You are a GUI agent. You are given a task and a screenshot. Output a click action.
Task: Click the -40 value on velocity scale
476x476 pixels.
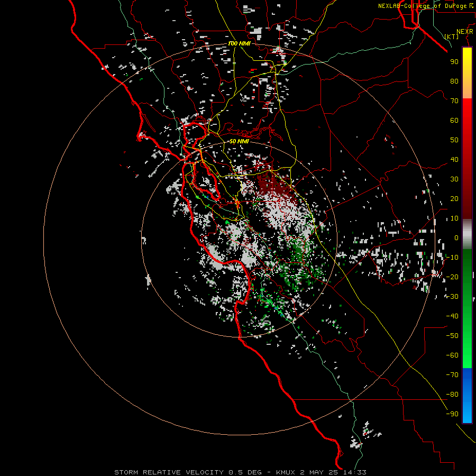coord(452,316)
